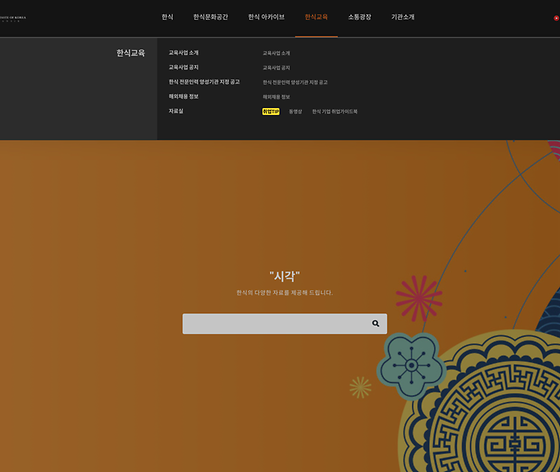This screenshot has width=560, height=472.
Task: Open the 소통광장 menu
Action: click(360, 17)
